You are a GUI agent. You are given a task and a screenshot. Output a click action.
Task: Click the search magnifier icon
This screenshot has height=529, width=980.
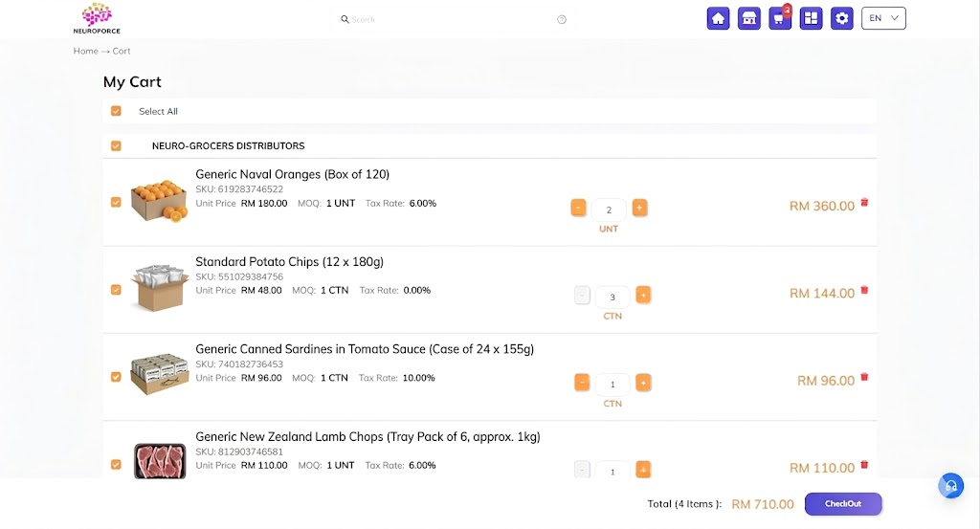(x=345, y=19)
